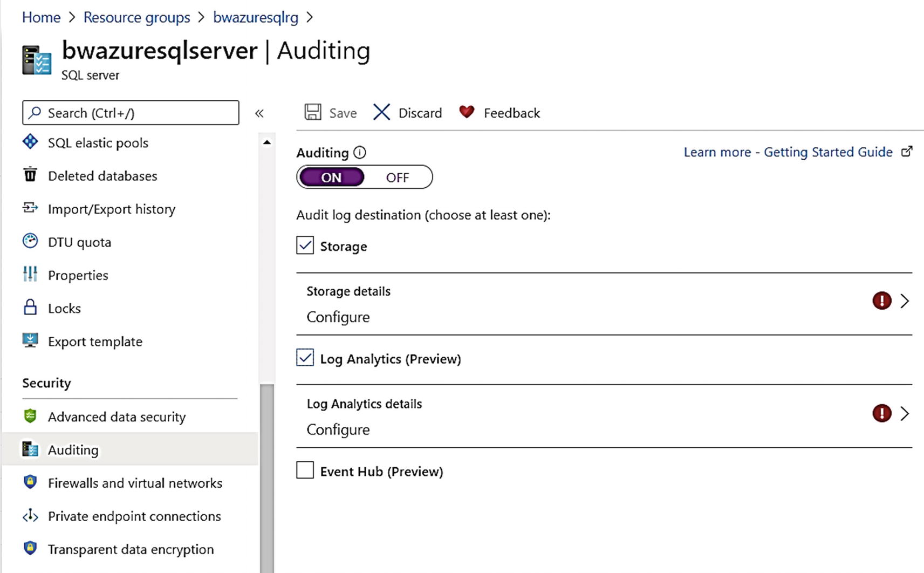This screenshot has height=573, width=924.
Task: Focus the Search (Ctrl+/) input field
Action: click(x=131, y=112)
